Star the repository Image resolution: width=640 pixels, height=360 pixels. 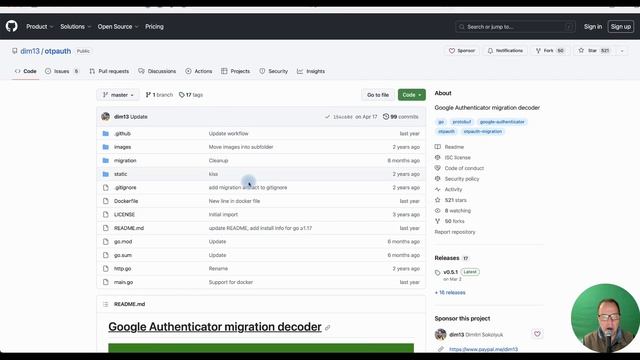pyautogui.click(x=594, y=51)
